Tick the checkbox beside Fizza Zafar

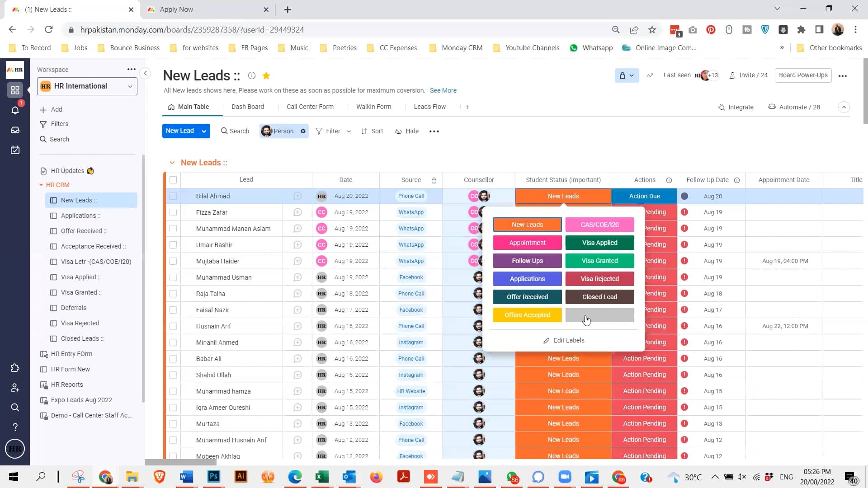coord(173,212)
